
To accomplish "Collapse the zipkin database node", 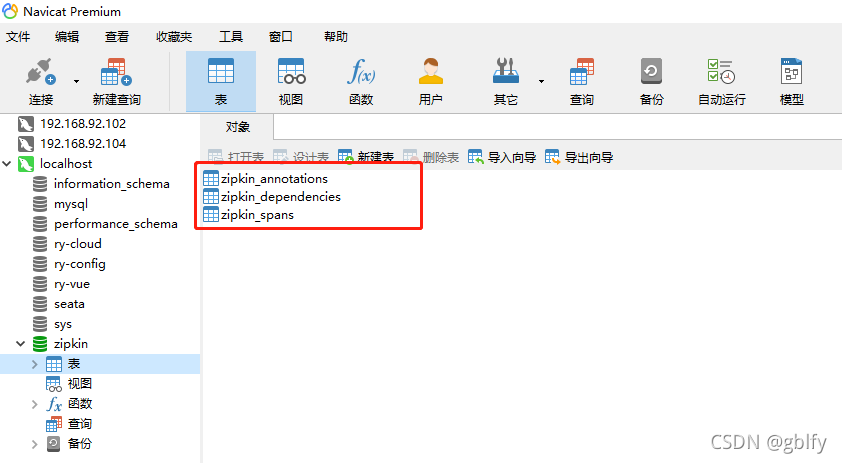I will click(x=20, y=344).
